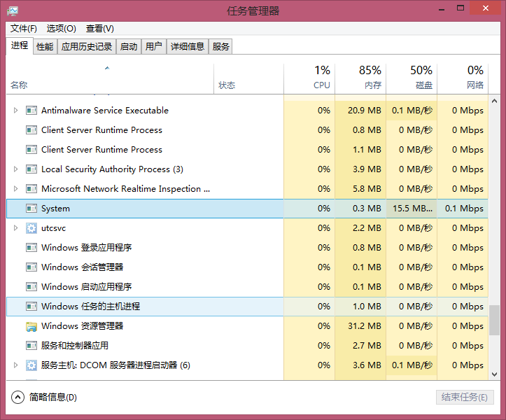Click the 简略信息(D) link
The height and width of the screenshot is (420, 506).
click(53, 398)
